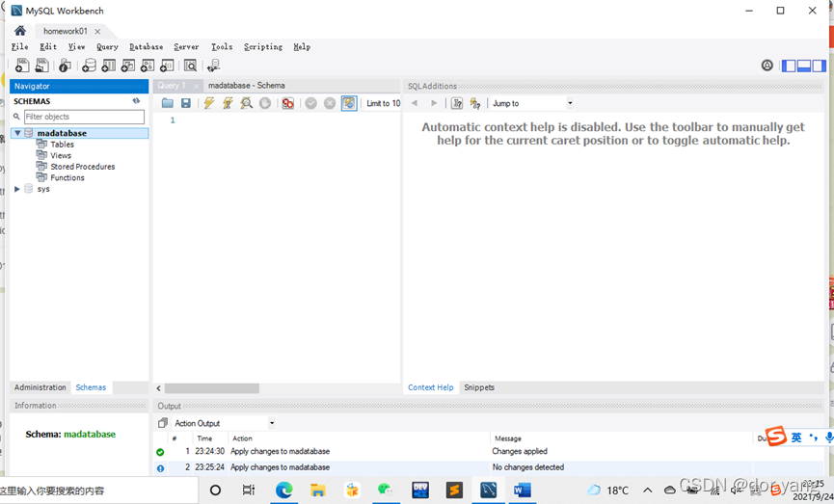Toggle auto-commit mode button
The width and height of the screenshot is (834, 504).
coord(349,103)
